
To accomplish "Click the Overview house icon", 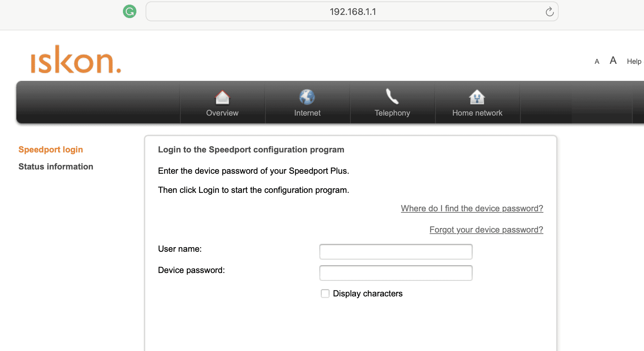I will [222, 97].
